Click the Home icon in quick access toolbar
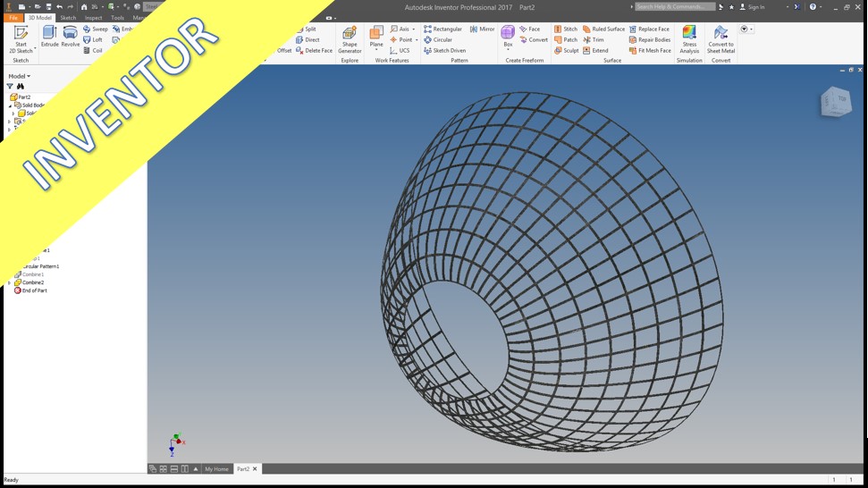This screenshot has width=868, height=488. 84,7
